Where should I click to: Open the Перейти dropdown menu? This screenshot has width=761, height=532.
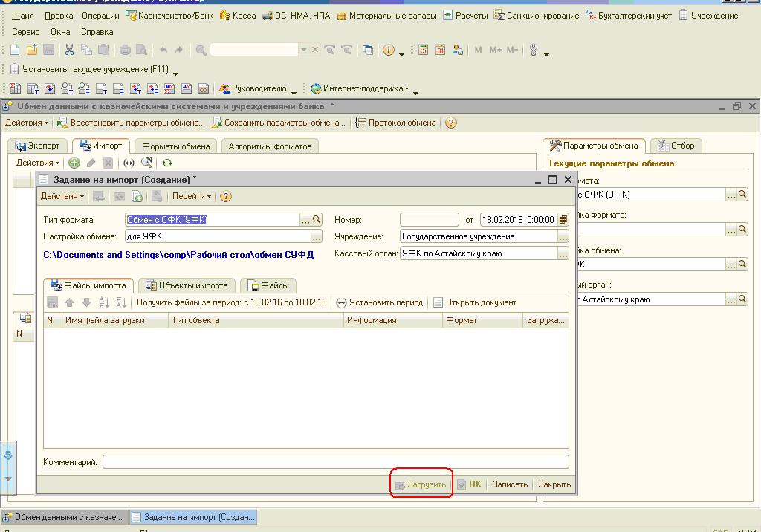[191, 196]
